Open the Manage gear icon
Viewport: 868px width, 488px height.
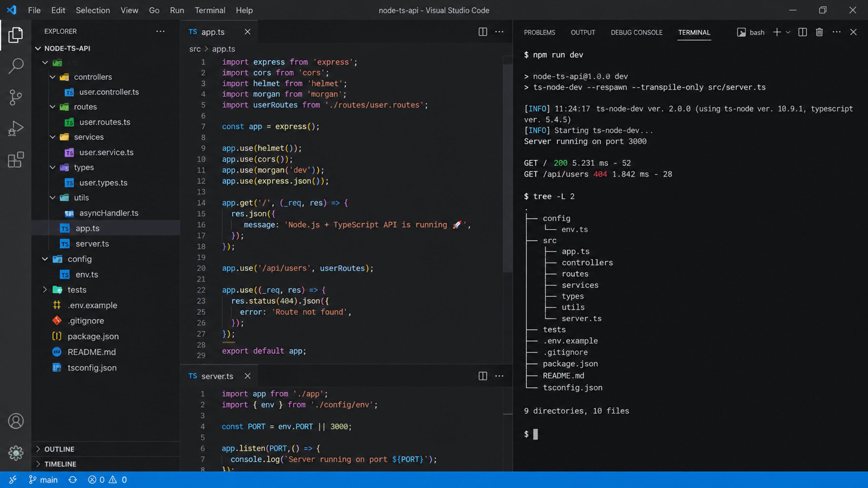(x=16, y=453)
